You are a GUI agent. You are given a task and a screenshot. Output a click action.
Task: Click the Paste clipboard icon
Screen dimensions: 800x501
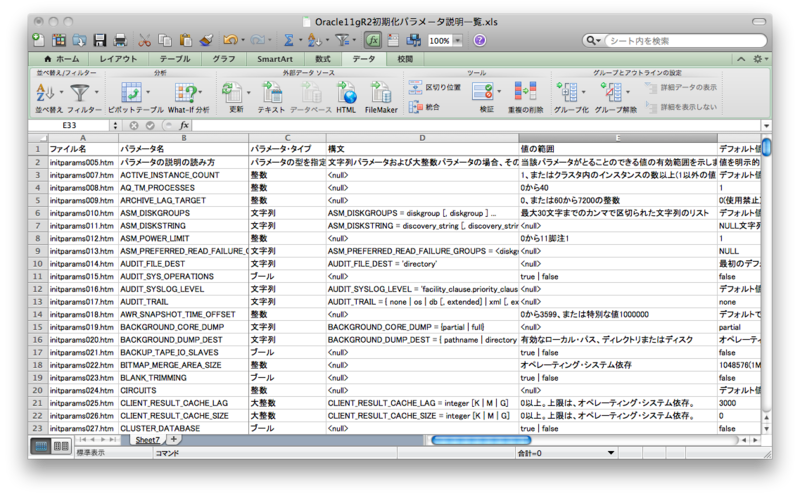(x=186, y=40)
